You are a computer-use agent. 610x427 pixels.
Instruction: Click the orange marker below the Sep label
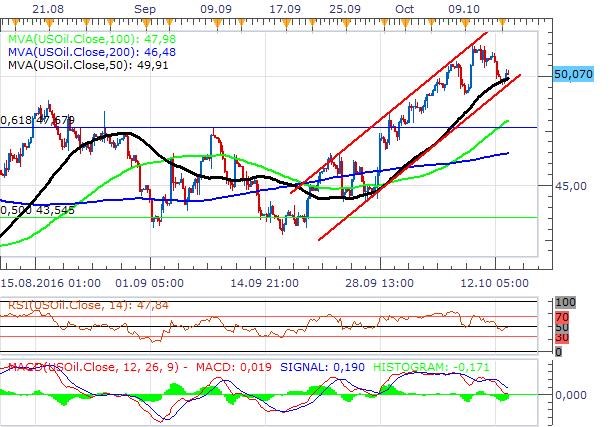tap(145, 20)
